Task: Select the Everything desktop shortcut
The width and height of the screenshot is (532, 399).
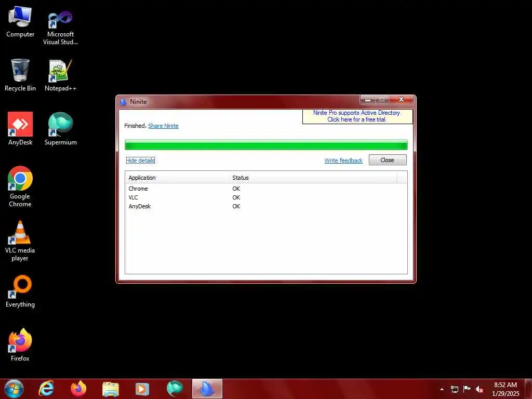Action: pos(20,291)
